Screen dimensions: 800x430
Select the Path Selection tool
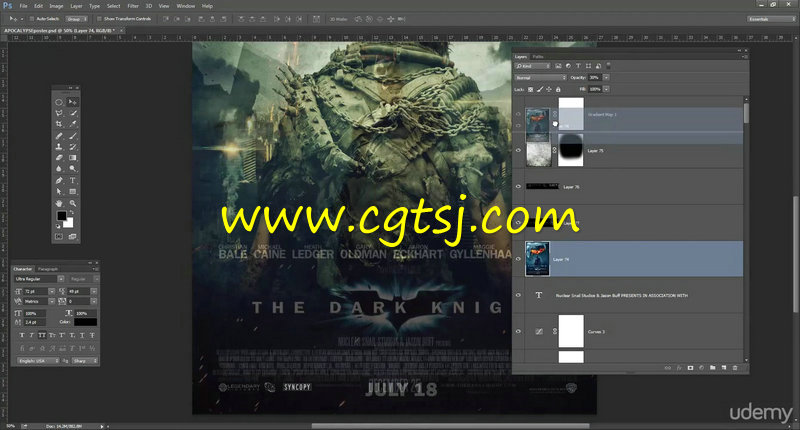59,192
